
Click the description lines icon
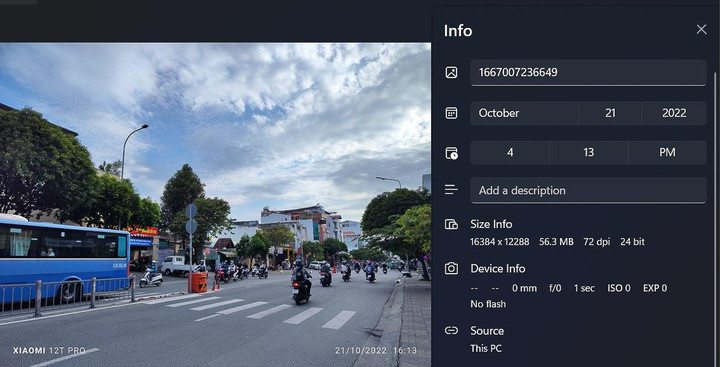451,190
